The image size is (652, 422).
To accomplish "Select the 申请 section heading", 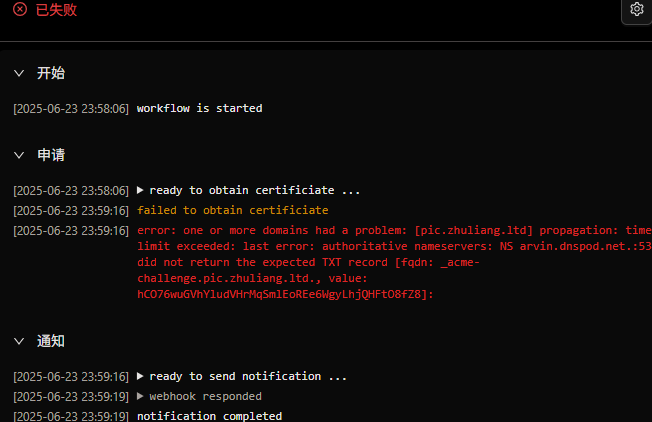I will (51, 155).
